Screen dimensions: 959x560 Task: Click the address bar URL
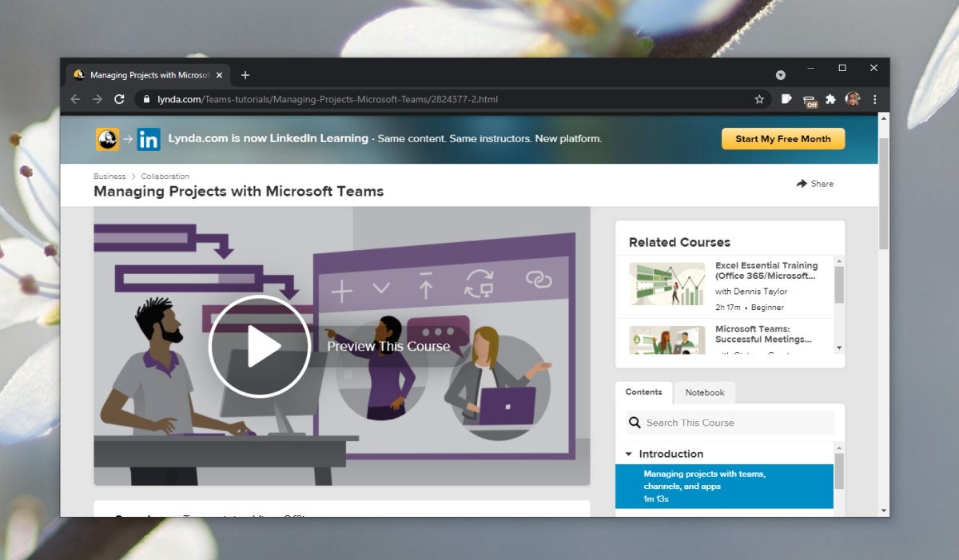coord(328,100)
